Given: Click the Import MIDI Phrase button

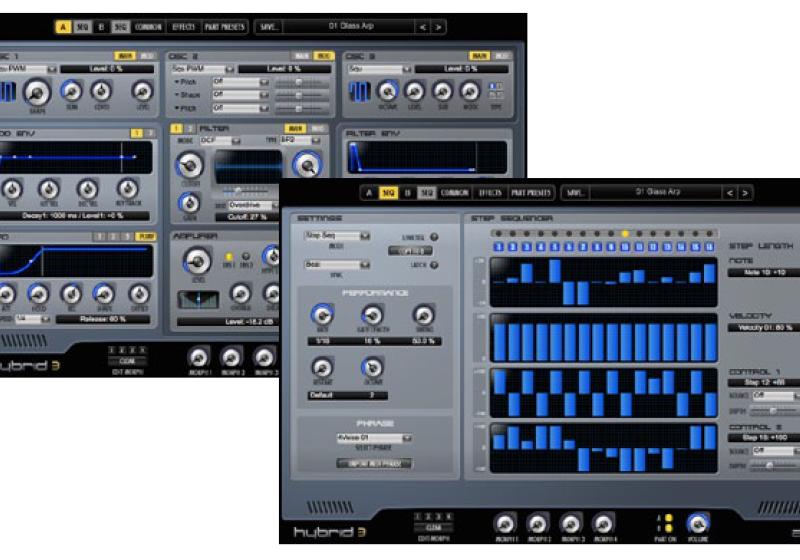Looking at the screenshot, I should coord(374,464).
